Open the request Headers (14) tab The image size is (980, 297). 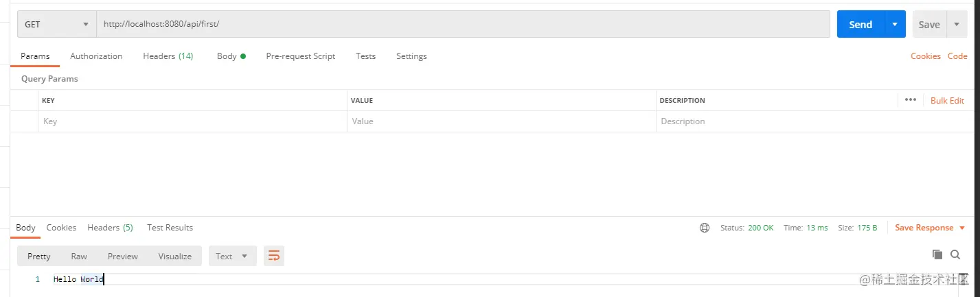coord(168,56)
